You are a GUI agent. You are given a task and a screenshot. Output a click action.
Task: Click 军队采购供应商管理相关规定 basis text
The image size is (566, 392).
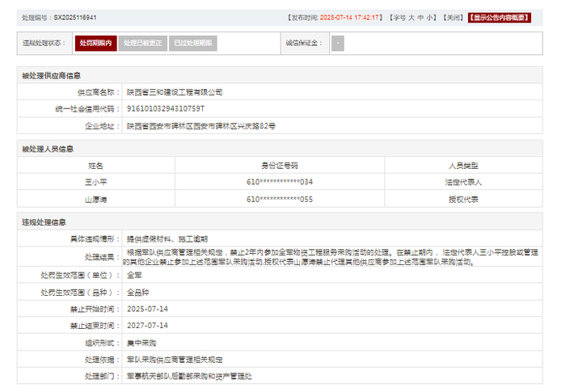coord(175,360)
